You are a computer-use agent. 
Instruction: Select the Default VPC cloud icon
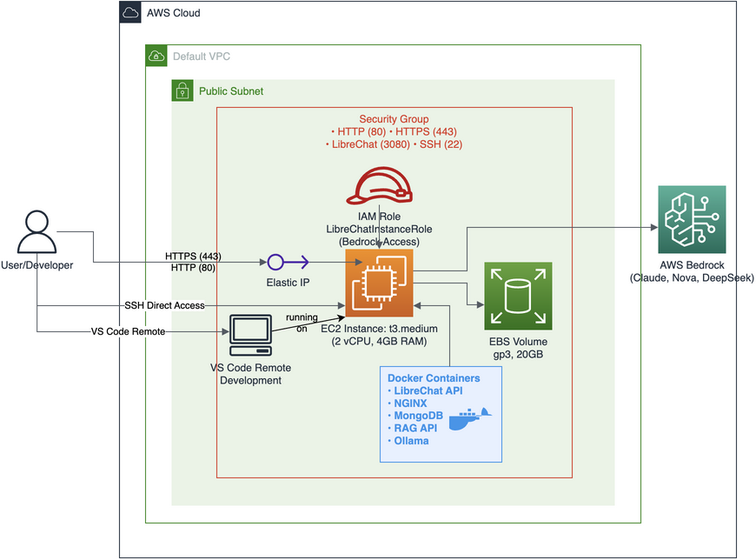(156, 56)
